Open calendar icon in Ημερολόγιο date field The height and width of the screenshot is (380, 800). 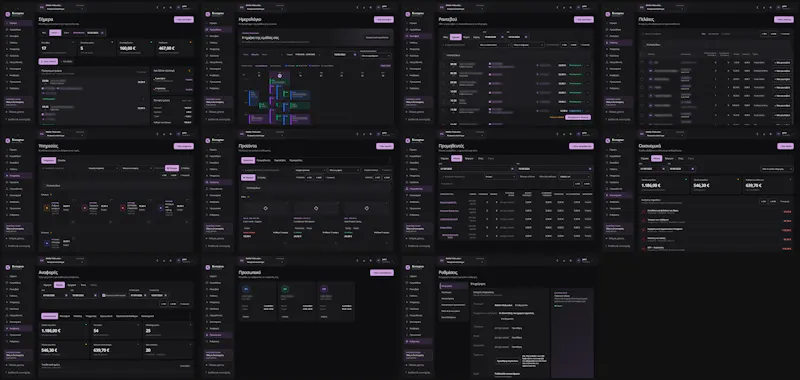click(x=356, y=54)
